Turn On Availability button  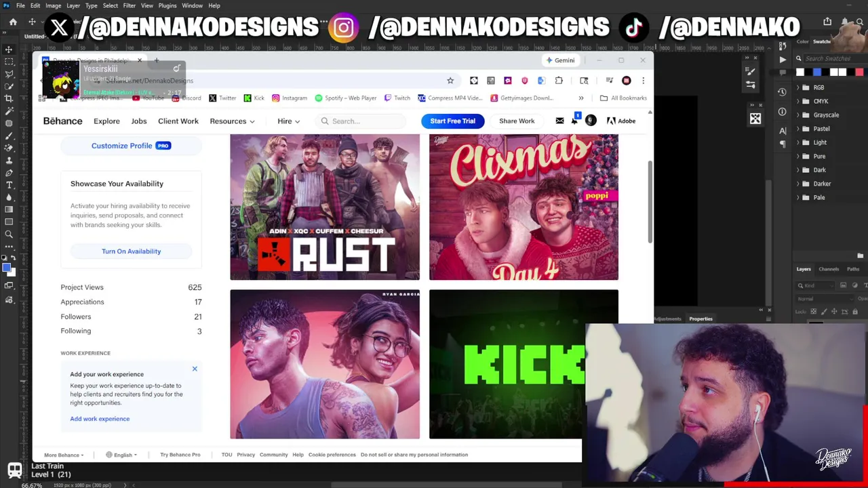point(131,251)
